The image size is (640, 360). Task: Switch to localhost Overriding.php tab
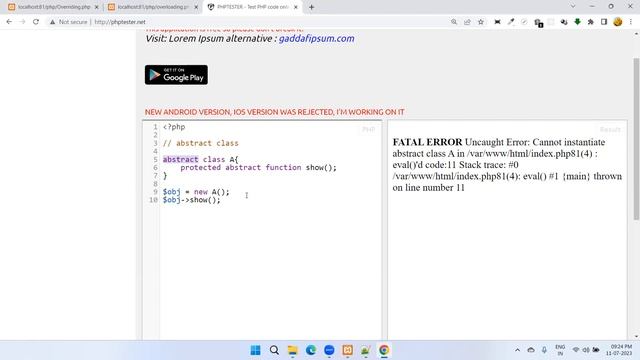[x=53, y=7]
